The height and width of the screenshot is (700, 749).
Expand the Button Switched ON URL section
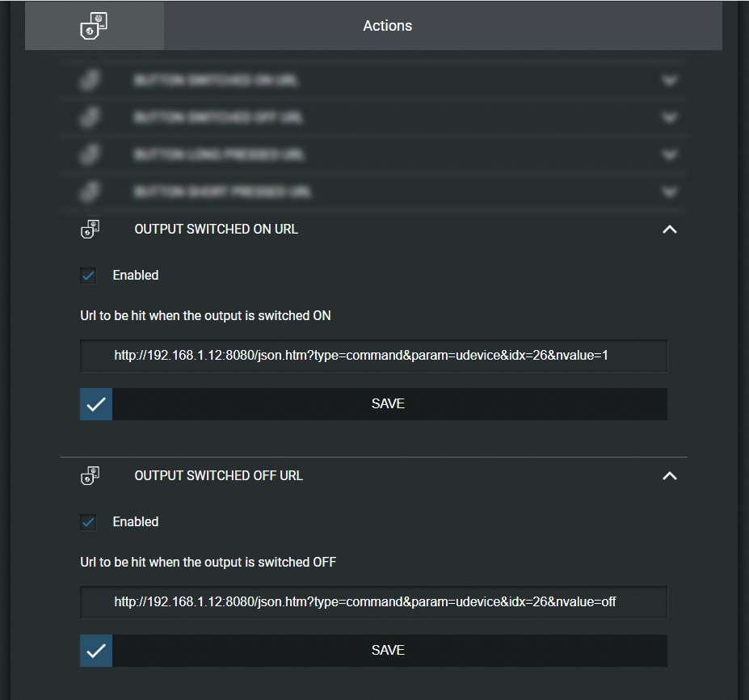pos(668,81)
